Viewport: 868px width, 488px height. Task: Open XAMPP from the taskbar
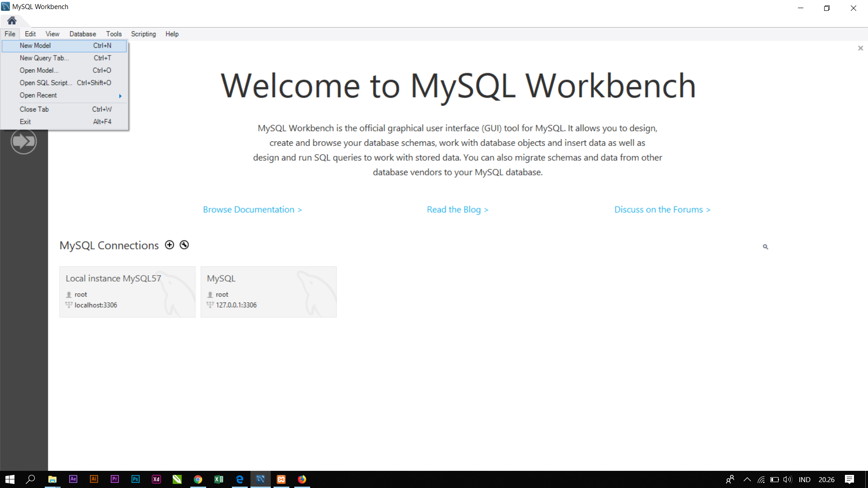point(281,479)
